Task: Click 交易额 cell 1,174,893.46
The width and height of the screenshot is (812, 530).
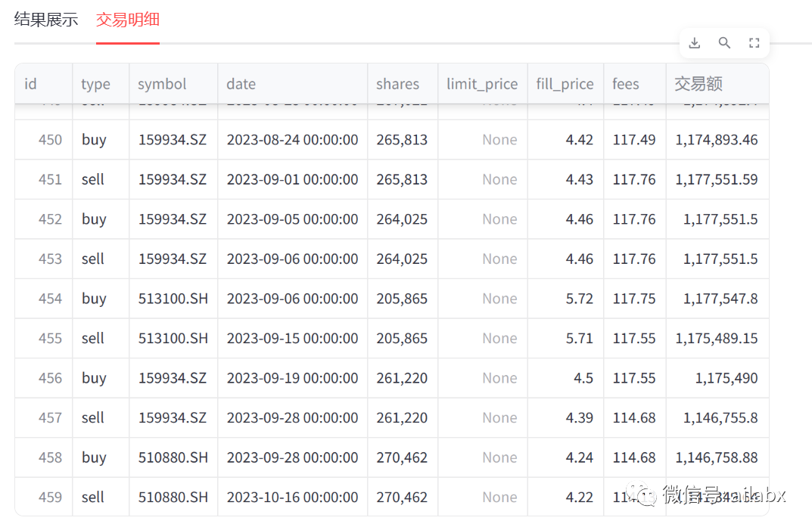Action: [x=717, y=140]
